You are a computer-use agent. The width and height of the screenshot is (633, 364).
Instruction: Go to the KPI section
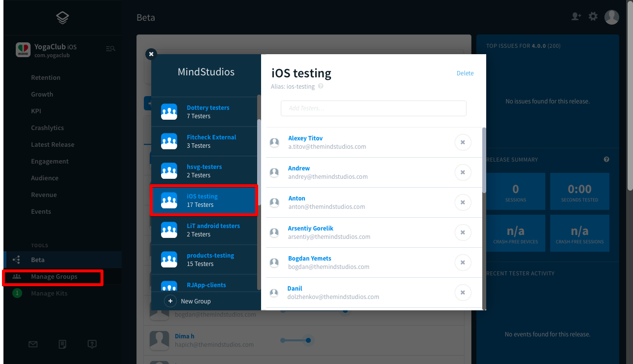coord(36,111)
